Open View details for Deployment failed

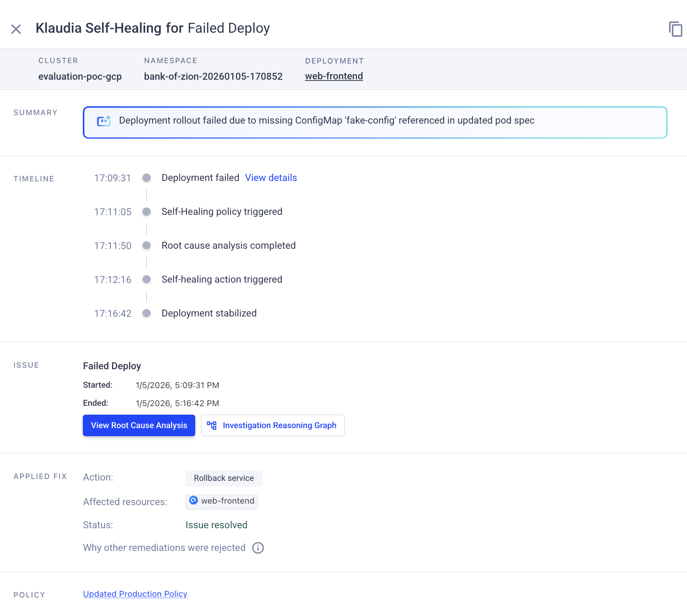click(x=271, y=178)
